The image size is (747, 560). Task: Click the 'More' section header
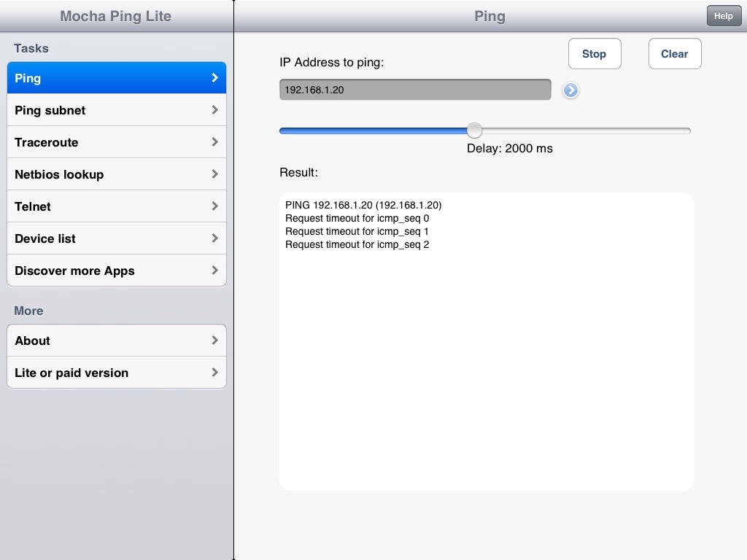28,311
